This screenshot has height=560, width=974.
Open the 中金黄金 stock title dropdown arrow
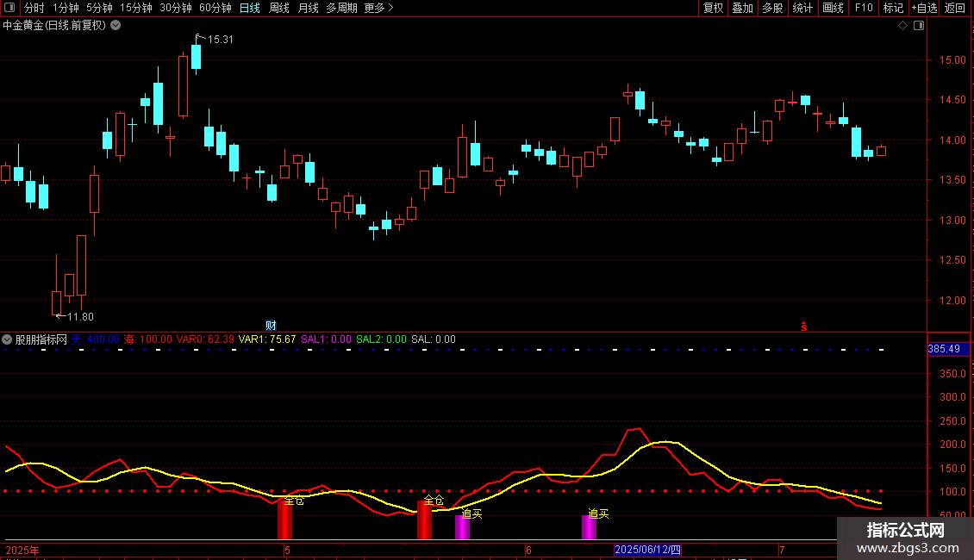click(116, 26)
